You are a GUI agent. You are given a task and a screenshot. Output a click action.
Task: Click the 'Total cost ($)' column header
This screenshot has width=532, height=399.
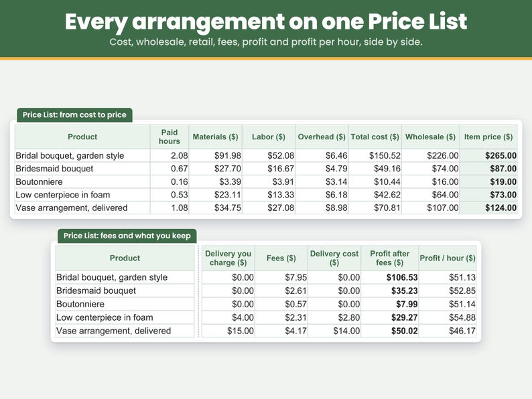click(375, 137)
